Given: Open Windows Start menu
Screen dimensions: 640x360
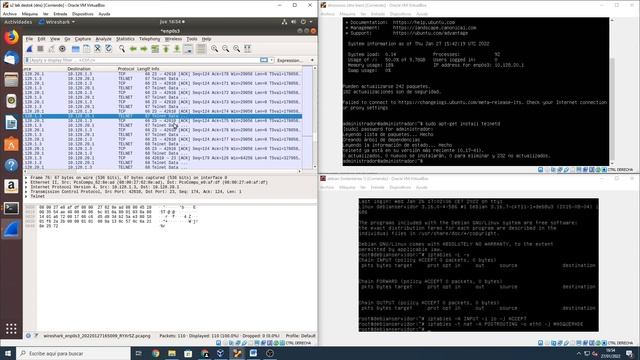Looking at the screenshot, I should point(8,353).
